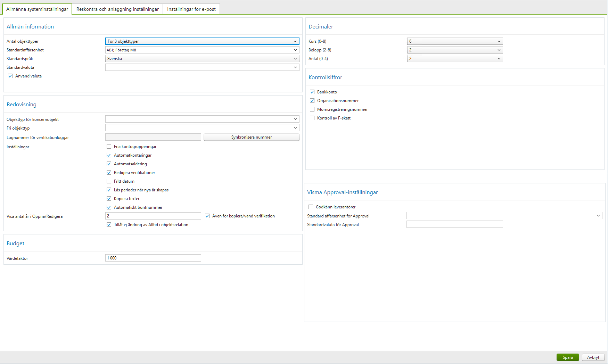Screen dimensions: 608x364
Task: Check 'Momsregistreringsnummer' under Kontrollsiffror
Action: tap(312, 109)
